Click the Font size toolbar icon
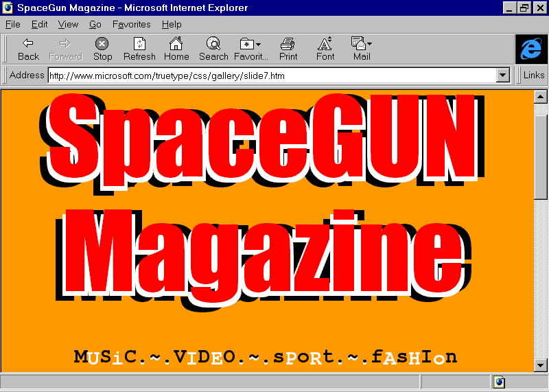Image resolution: width=549 pixels, height=392 pixels. coord(325,44)
